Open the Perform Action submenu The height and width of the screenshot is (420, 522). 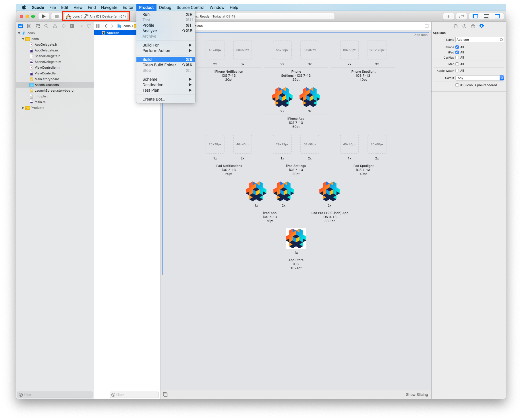click(166, 51)
